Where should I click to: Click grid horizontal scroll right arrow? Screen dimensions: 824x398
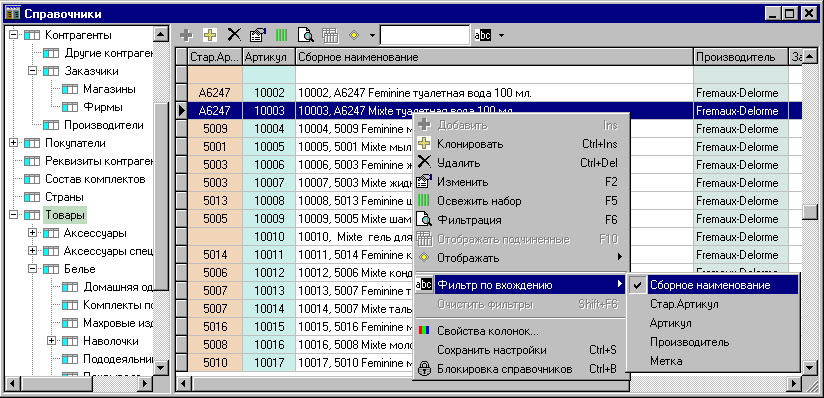click(795, 384)
